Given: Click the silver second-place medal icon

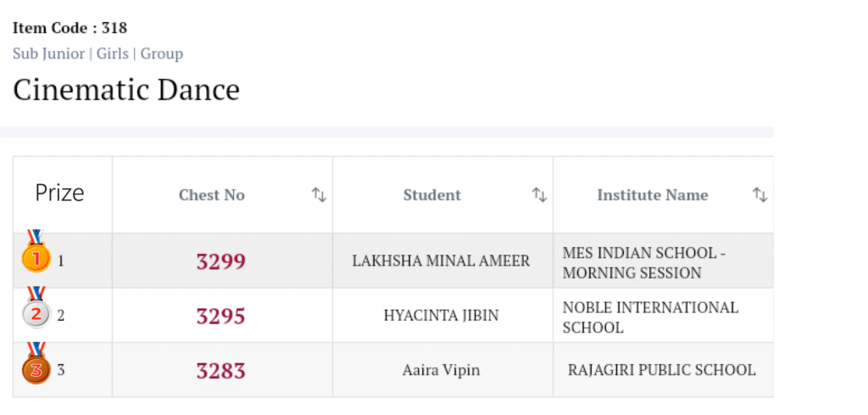Looking at the screenshot, I should tap(36, 312).
